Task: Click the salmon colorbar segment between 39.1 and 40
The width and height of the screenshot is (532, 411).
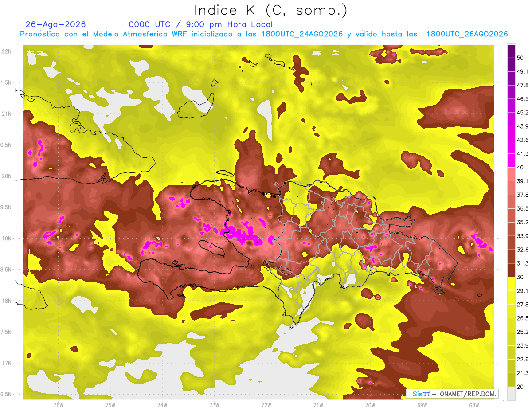Action: click(511, 174)
